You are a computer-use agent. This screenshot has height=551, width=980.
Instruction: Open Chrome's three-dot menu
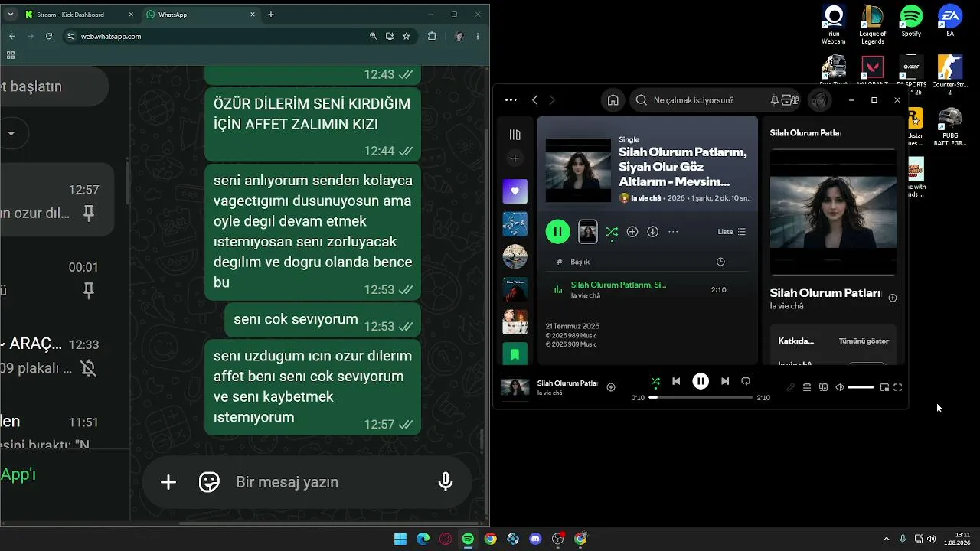[x=478, y=36]
